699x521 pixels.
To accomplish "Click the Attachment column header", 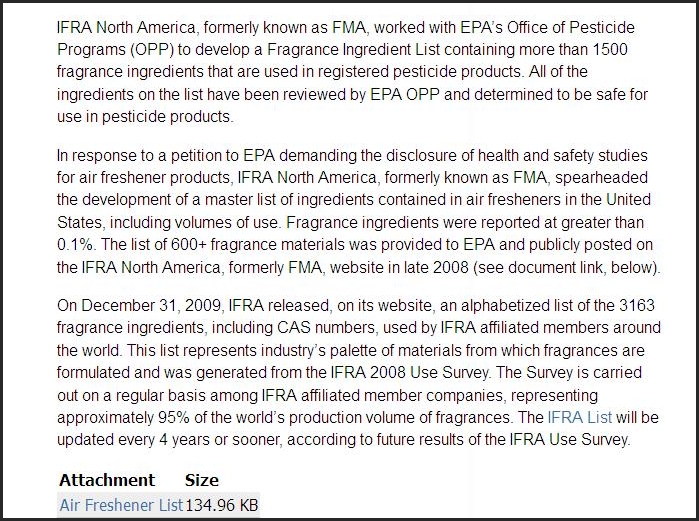I will [x=107, y=480].
